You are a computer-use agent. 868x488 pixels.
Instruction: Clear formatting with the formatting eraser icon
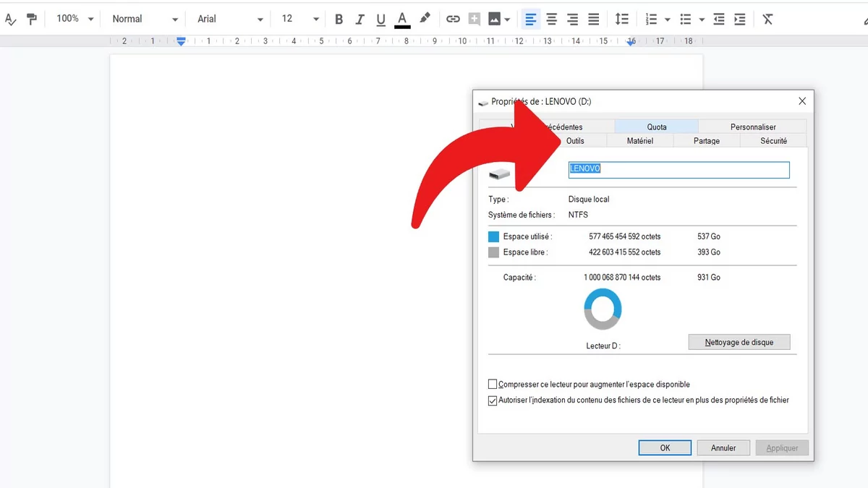(767, 19)
